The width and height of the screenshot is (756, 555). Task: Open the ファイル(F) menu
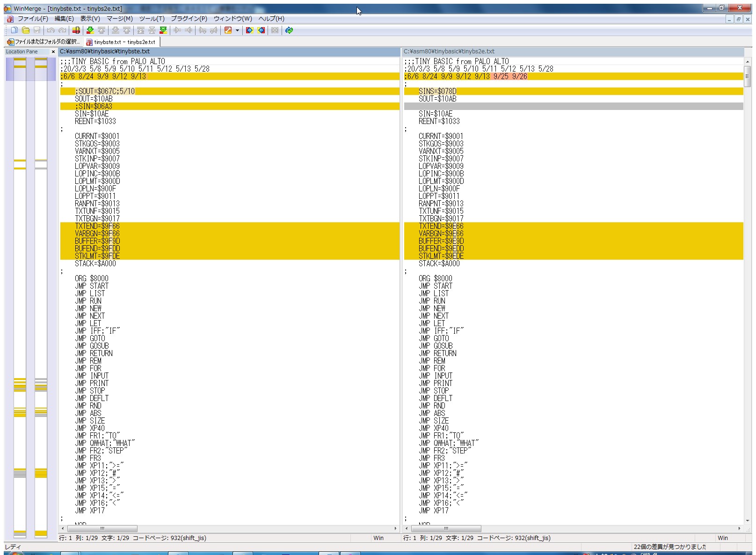click(33, 19)
